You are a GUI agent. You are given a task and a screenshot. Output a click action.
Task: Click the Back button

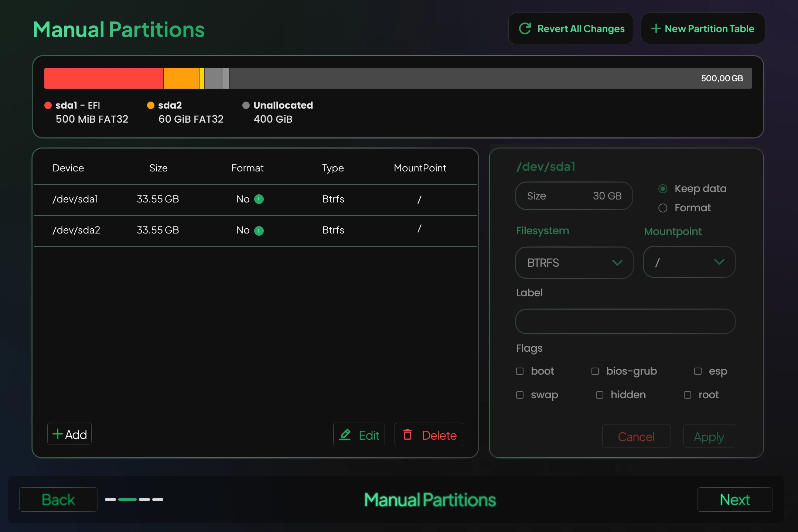pos(58,499)
